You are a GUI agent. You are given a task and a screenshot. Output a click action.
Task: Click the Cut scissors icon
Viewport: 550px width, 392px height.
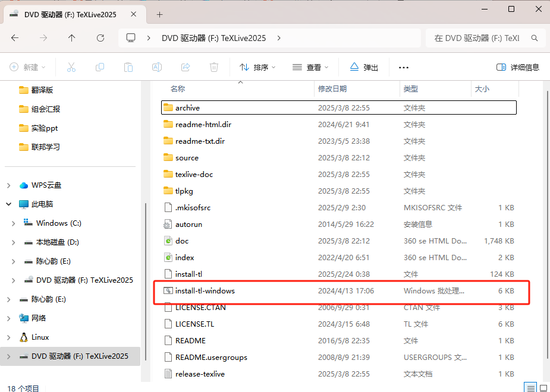pos(71,67)
